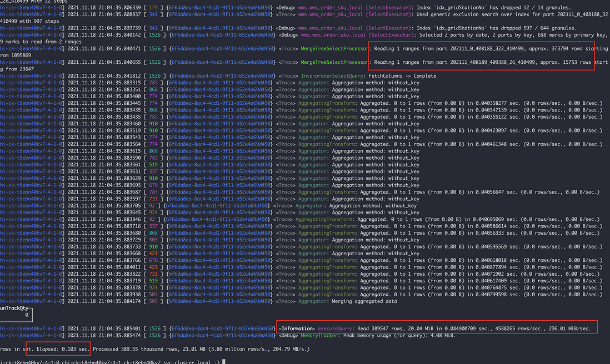Click the text "Peak memory usage (for query): 4.08 MiB."

click(399, 335)
